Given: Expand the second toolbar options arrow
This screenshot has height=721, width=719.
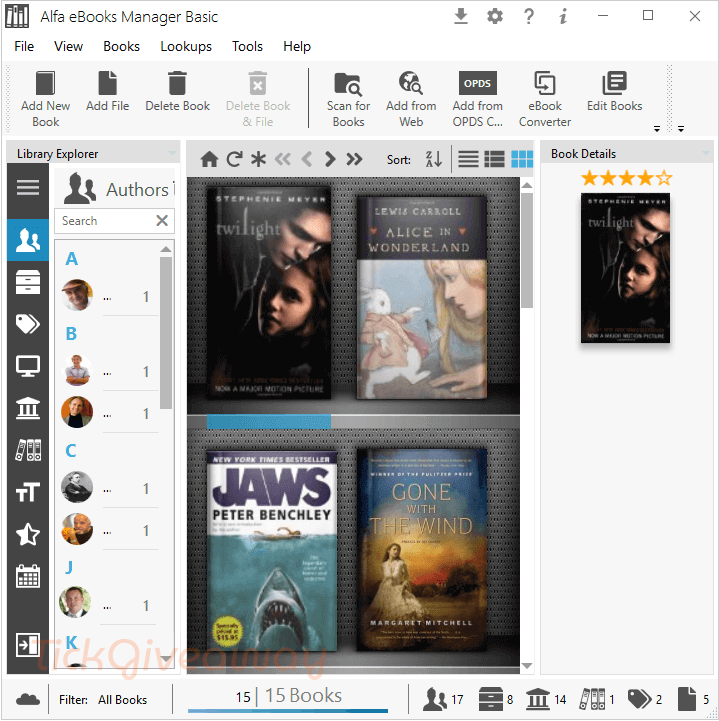Looking at the screenshot, I should [681, 129].
